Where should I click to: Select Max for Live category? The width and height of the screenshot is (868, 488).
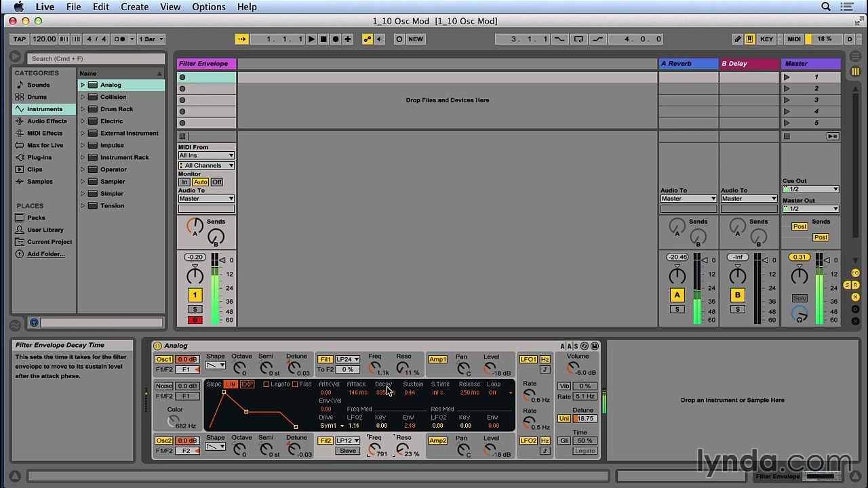tap(45, 145)
